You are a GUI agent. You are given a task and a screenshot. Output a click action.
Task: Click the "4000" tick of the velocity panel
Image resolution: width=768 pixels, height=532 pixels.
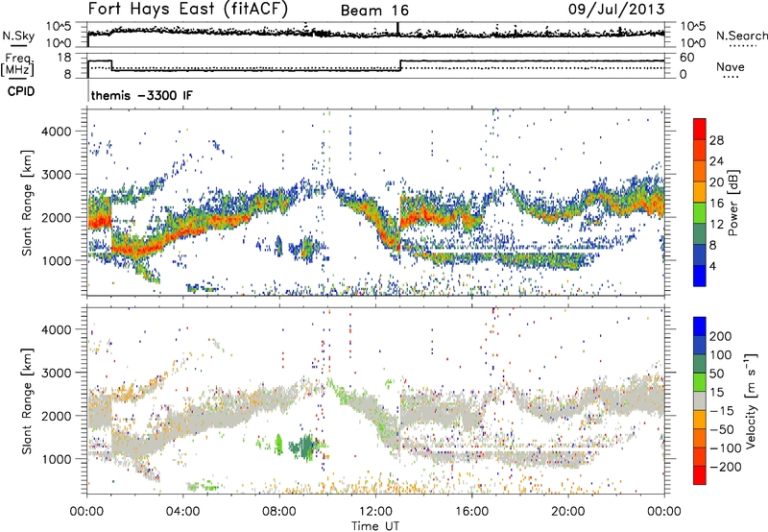56,329
